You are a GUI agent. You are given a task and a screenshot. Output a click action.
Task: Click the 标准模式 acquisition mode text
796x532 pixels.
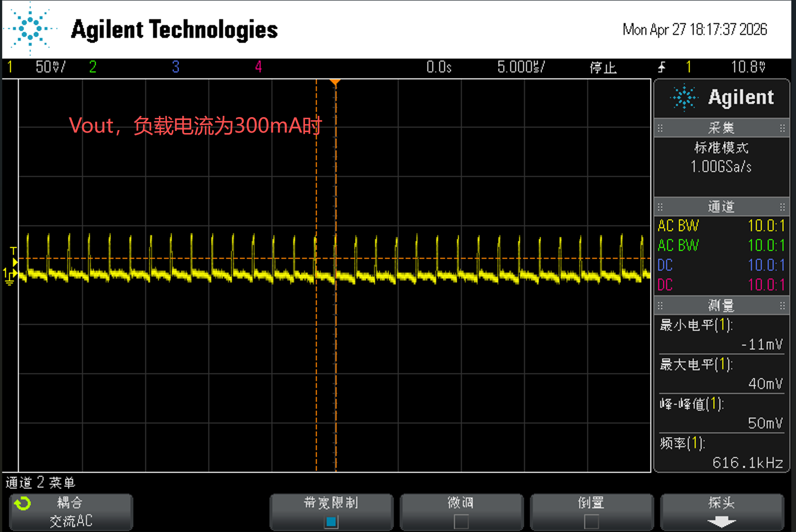tap(722, 148)
